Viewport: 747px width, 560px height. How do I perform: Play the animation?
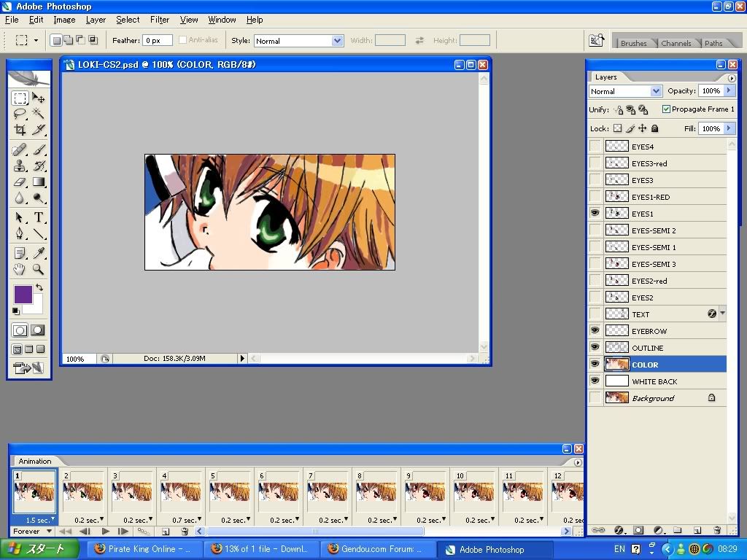(x=106, y=532)
